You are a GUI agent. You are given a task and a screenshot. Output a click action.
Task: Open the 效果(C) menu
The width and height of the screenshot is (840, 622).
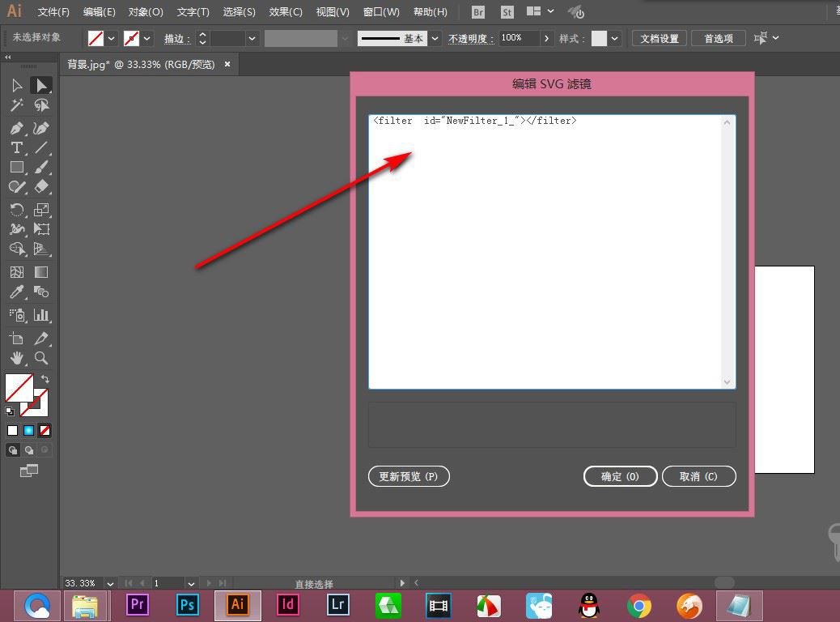(286, 12)
